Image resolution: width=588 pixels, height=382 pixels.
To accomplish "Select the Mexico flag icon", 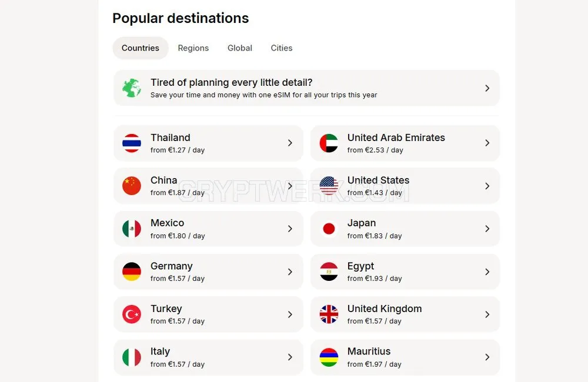I will 132,229.
